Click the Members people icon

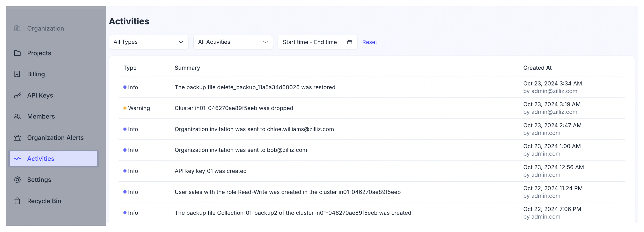pyautogui.click(x=17, y=116)
